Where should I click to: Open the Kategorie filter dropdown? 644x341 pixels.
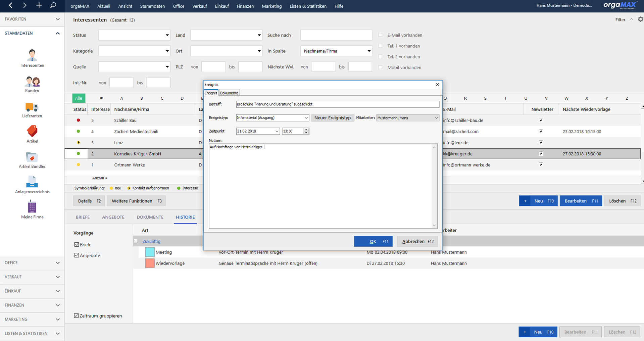coord(167,51)
